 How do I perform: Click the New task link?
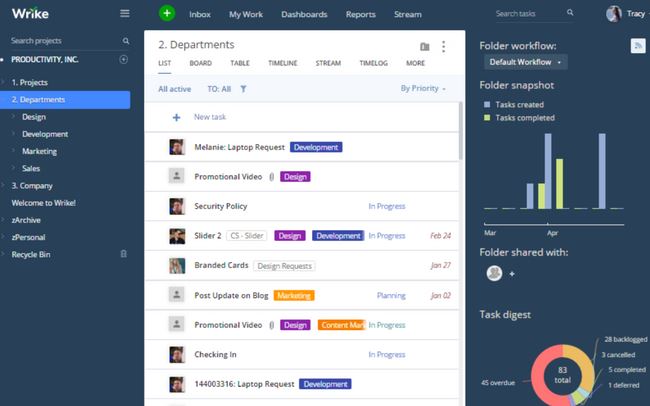tap(210, 117)
